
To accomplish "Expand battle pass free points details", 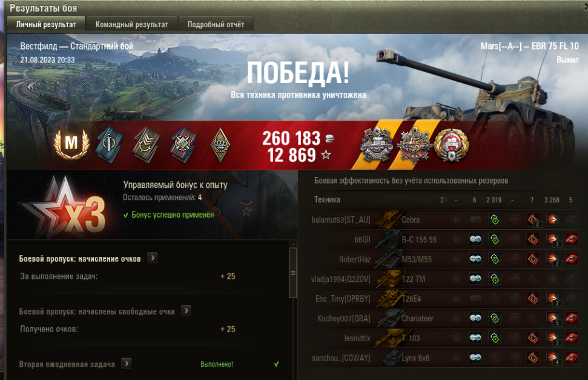I will [186, 310].
